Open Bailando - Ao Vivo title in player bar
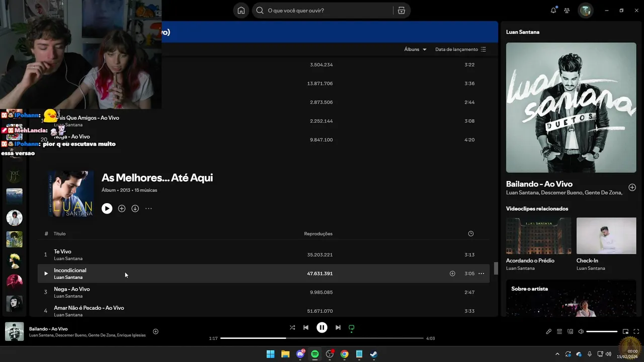The height and width of the screenshot is (362, 644). (x=48, y=329)
